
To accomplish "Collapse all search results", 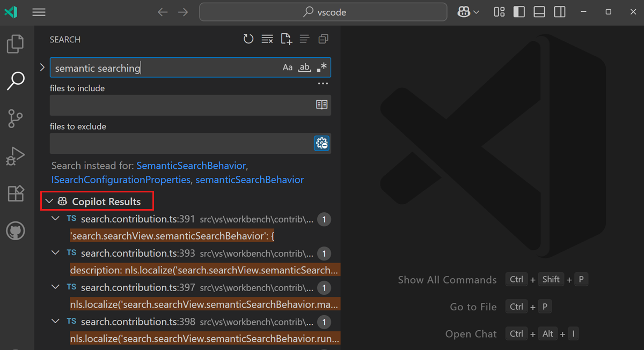I will [323, 39].
